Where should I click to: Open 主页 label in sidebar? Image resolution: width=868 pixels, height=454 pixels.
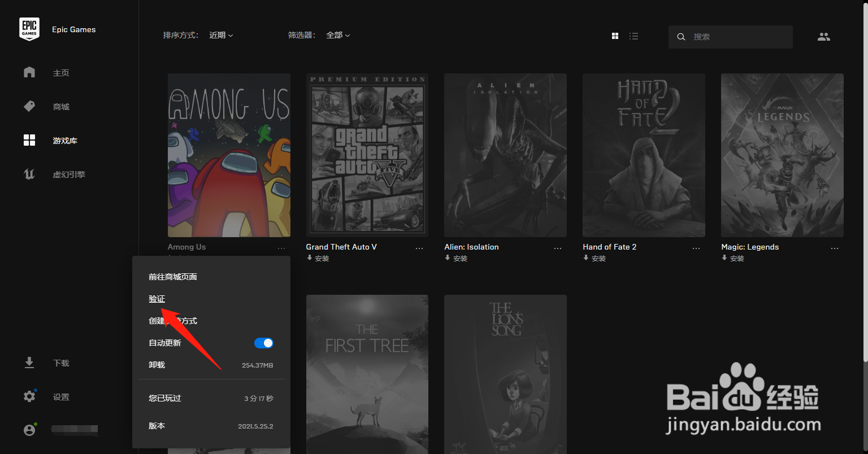pyautogui.click(x=61, y=73)
